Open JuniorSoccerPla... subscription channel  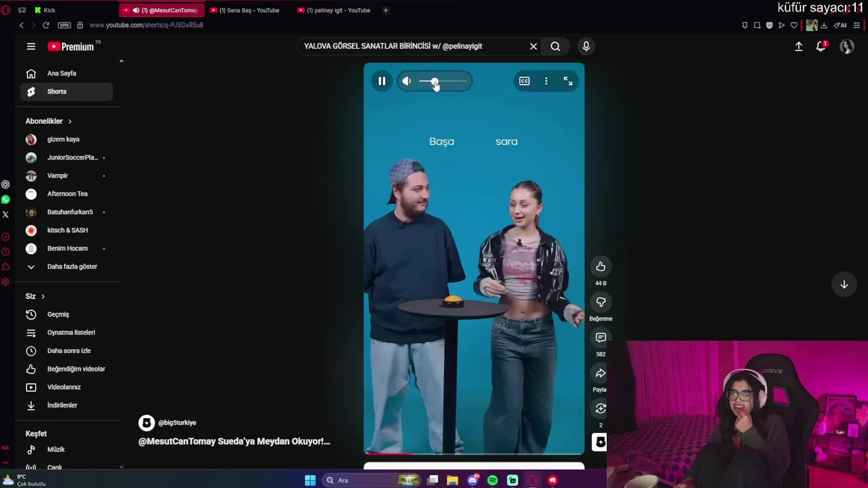click(x=66, y=157)
